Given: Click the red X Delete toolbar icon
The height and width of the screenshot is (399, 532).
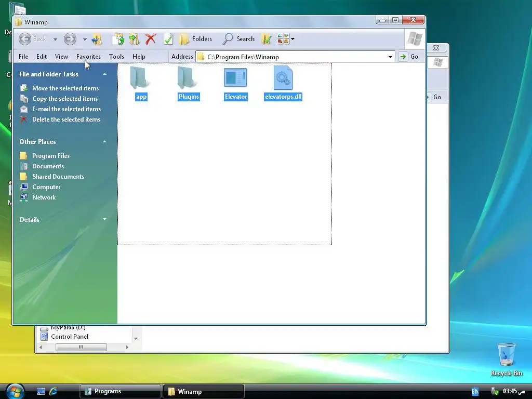Looking at the screenshot, I should (x=151, y=39).
